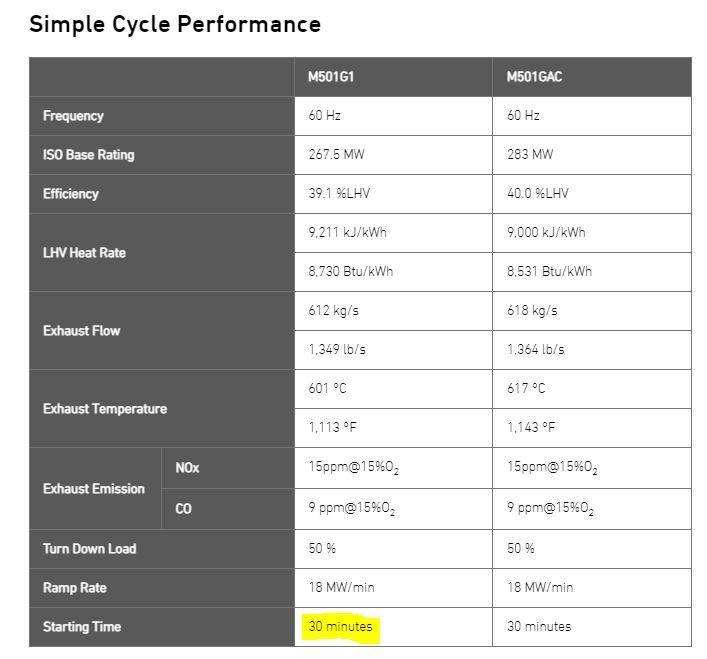Select the 617 °C value cell
This screenshot has width=707, height=659.
click(x=592, y=389)
